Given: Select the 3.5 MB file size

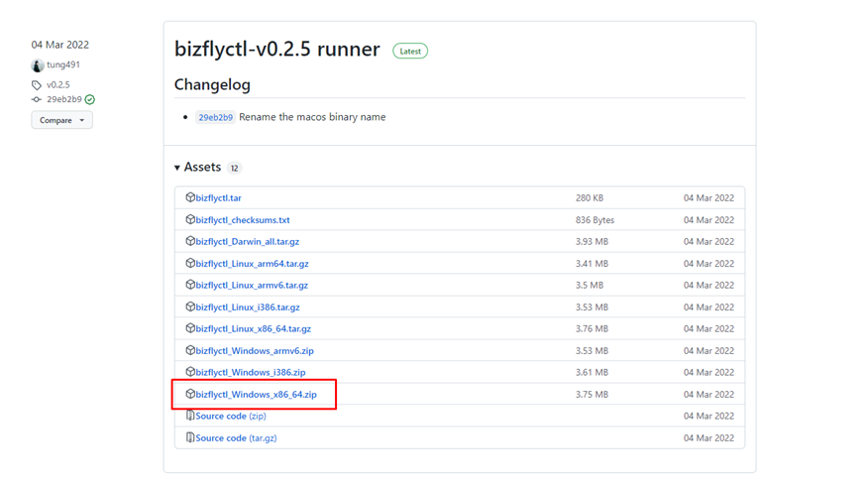Looking at the screenshot, I should (590, 286).
